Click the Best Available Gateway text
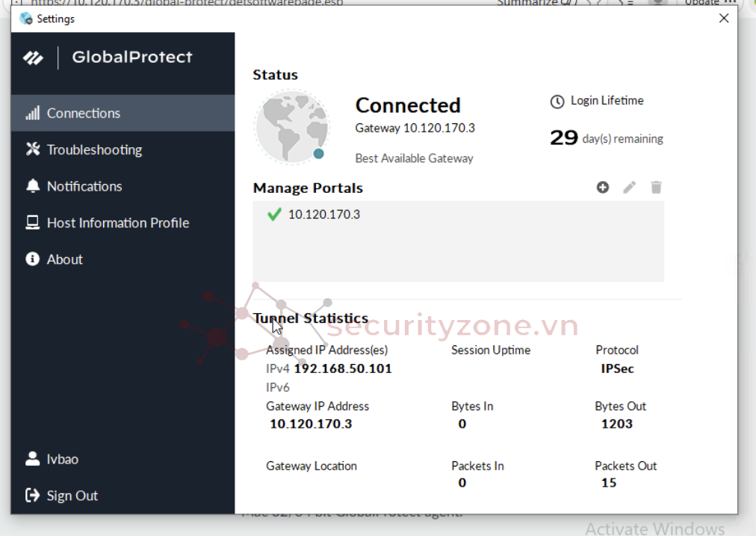 click(x=414, y=158)
